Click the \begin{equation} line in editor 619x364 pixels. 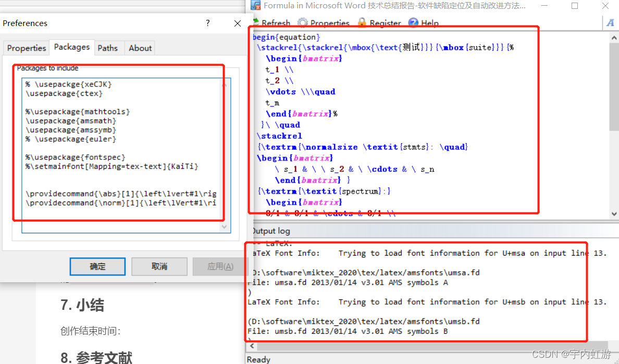[x=286, y=37]
